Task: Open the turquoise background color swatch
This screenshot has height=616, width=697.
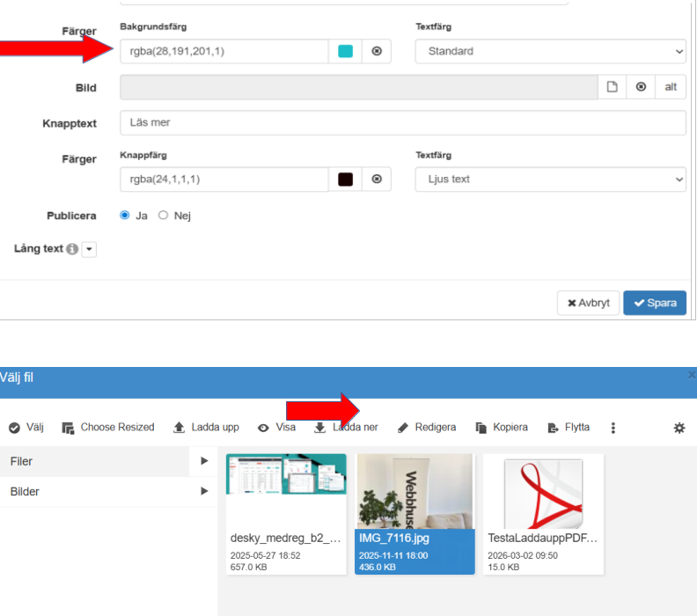Action: pos(346,51)
